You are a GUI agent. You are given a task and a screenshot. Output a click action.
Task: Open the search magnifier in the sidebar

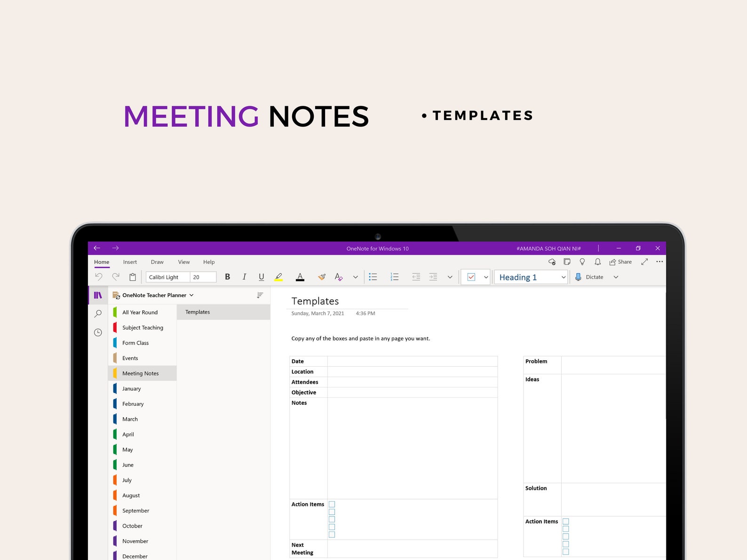pyautogui.click(x=98, y=314)
